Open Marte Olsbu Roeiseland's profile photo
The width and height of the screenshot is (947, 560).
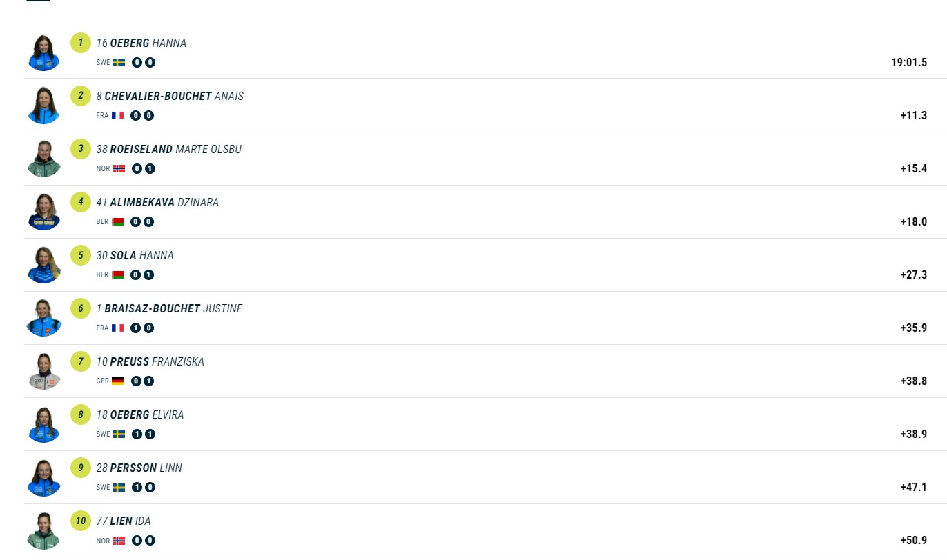(44, 159)
